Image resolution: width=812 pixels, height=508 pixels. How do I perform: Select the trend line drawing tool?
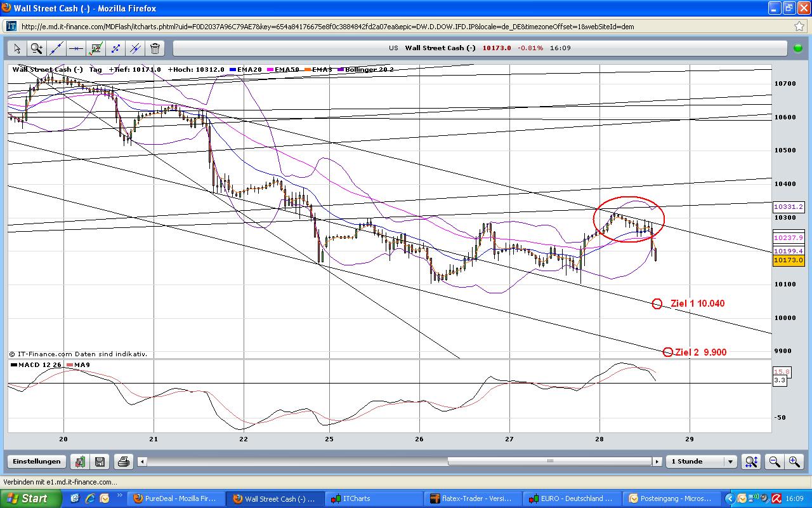pyautogui.click(x=56, y=48)
